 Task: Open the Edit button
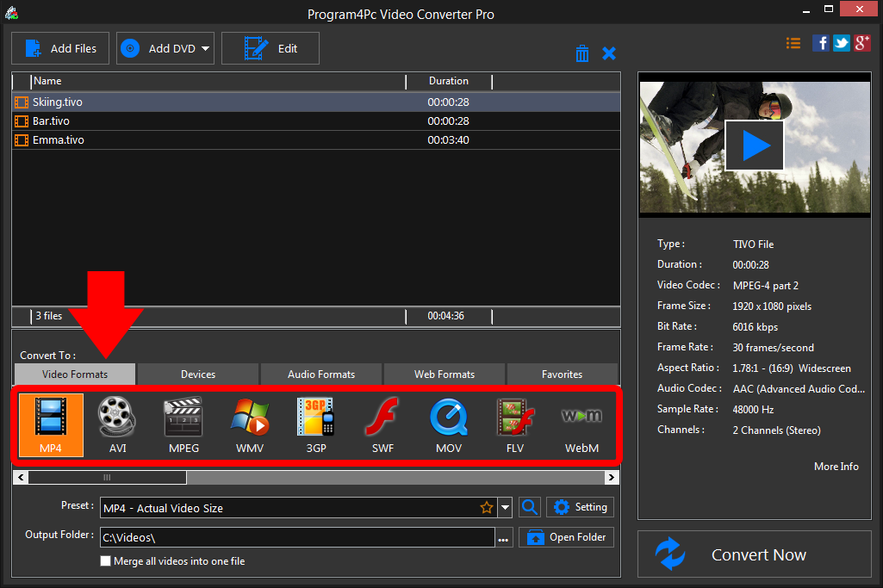(270, 48)
